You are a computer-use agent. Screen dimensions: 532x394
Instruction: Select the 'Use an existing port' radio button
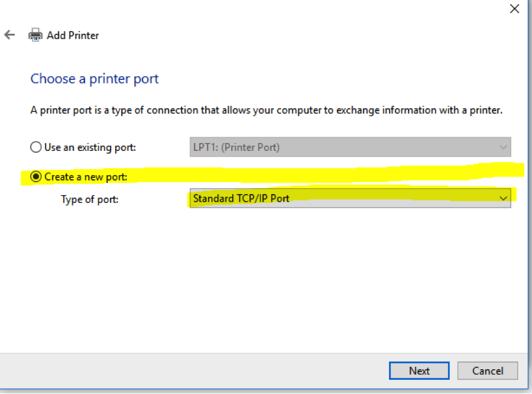[36, 147]
